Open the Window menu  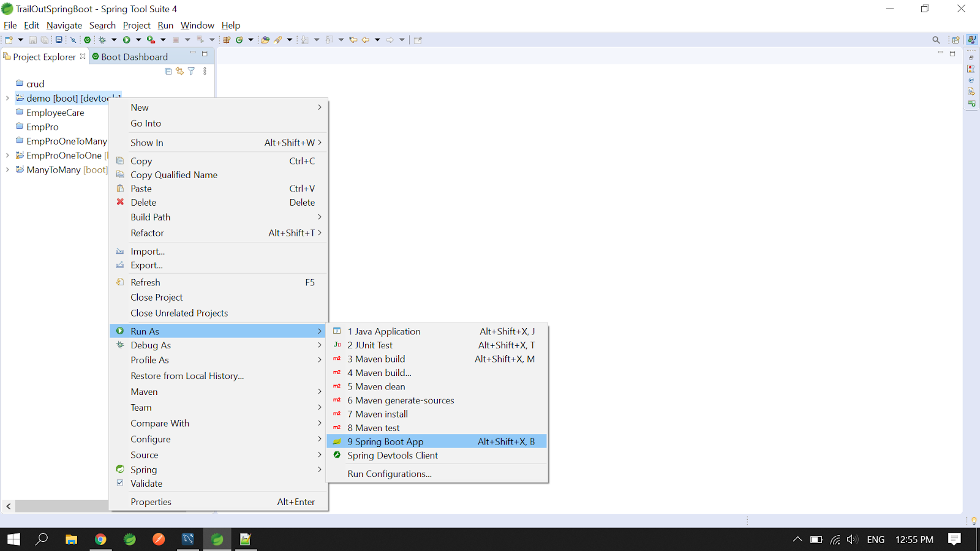(197, 25)
